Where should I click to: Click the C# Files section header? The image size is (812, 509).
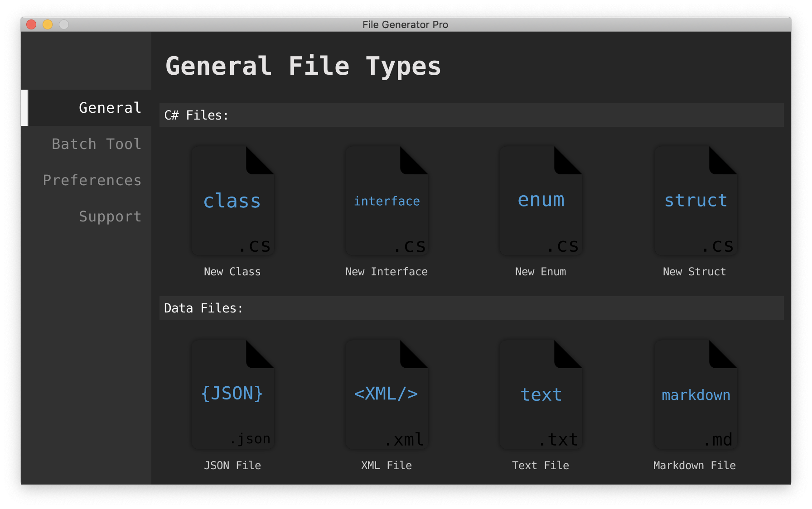coord(472,115)
